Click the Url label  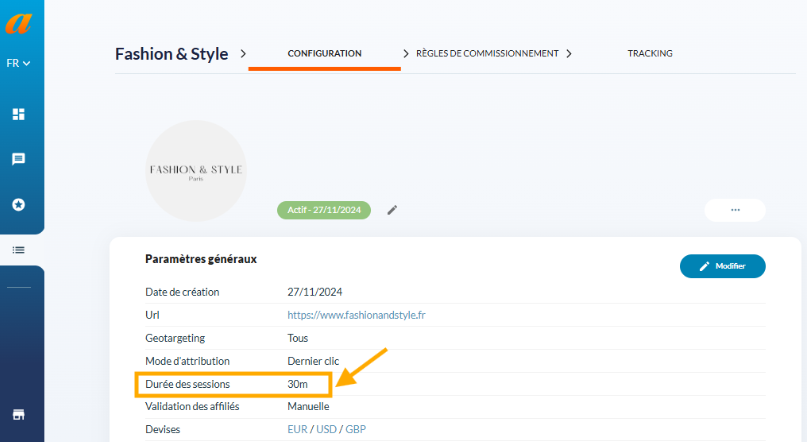(152, 315)
